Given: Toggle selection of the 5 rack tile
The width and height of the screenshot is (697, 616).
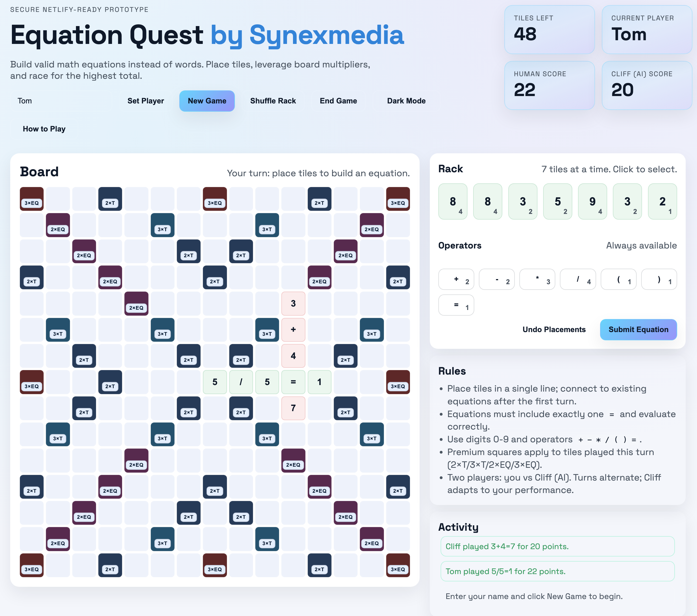Looking at the screenshot, I should click(557, 201).
